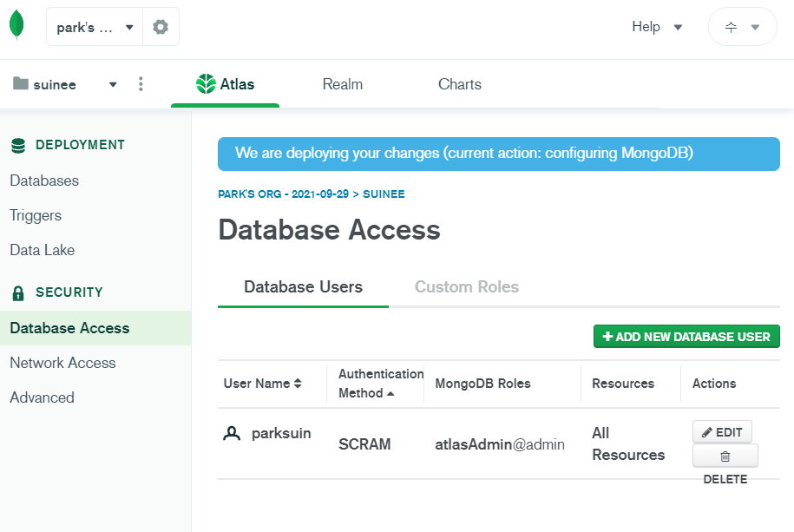The width and height of the screenshot is (794, 532).
Task: Open Data Lake in the sidebar
Action: point(42,250)
